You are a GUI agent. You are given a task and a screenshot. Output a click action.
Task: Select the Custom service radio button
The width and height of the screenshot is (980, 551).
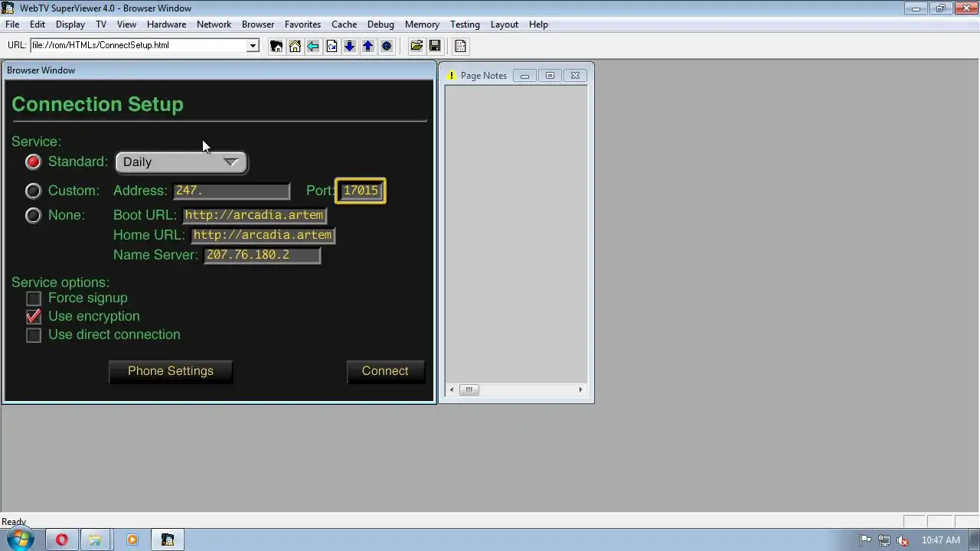[x=33, y=191]
